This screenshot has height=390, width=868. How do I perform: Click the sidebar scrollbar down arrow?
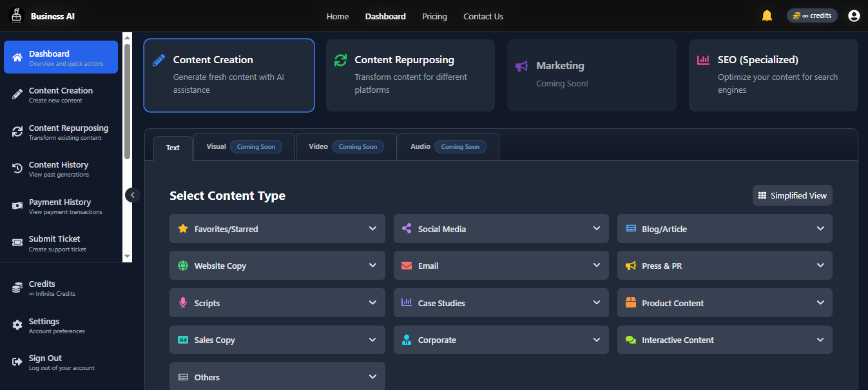coord(128,257)
